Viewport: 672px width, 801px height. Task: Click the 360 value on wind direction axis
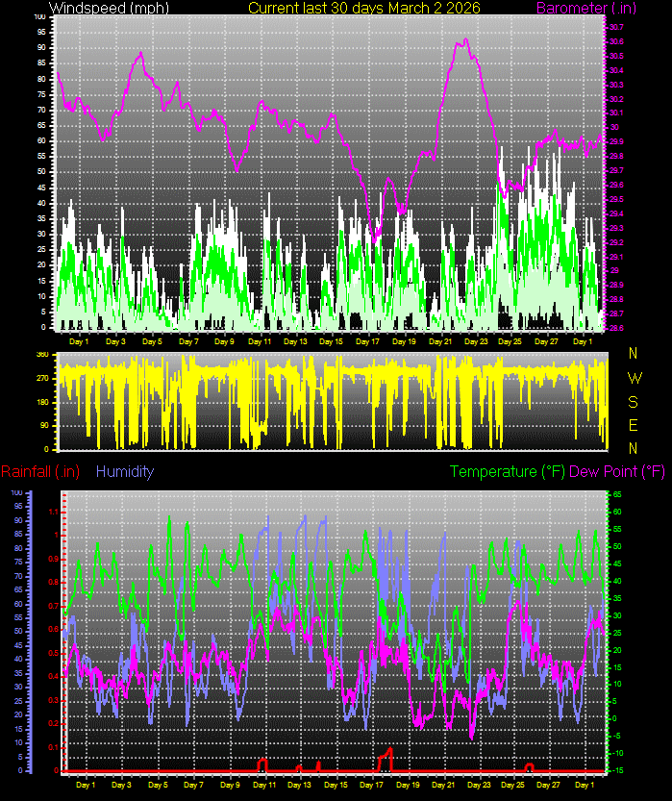pos(42,355)
